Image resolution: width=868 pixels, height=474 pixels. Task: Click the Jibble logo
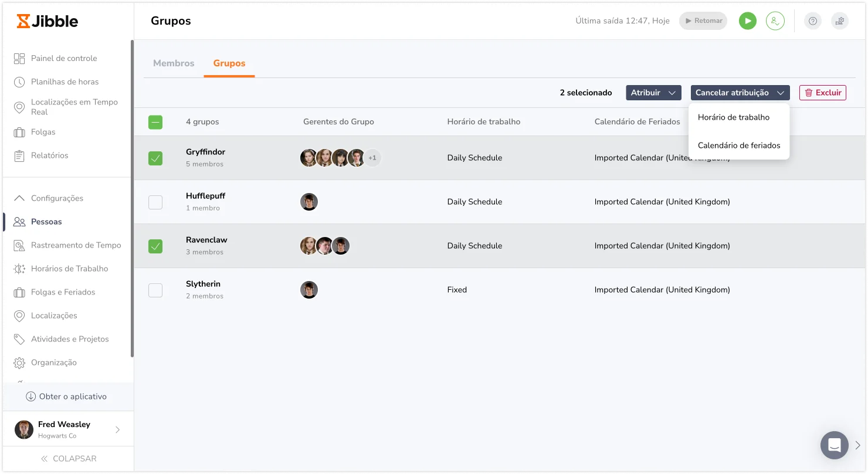[x=48, y=21]
